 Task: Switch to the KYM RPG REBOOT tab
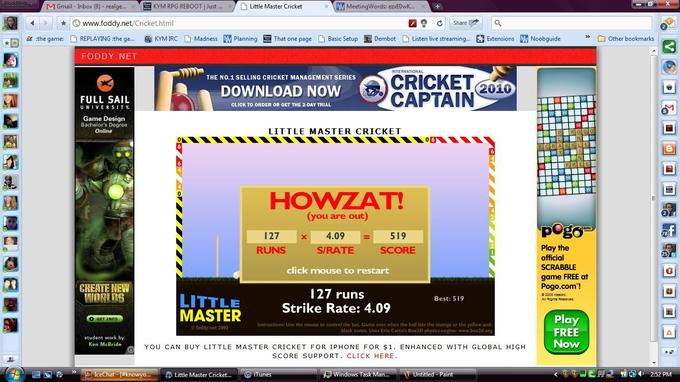[187, 7]
